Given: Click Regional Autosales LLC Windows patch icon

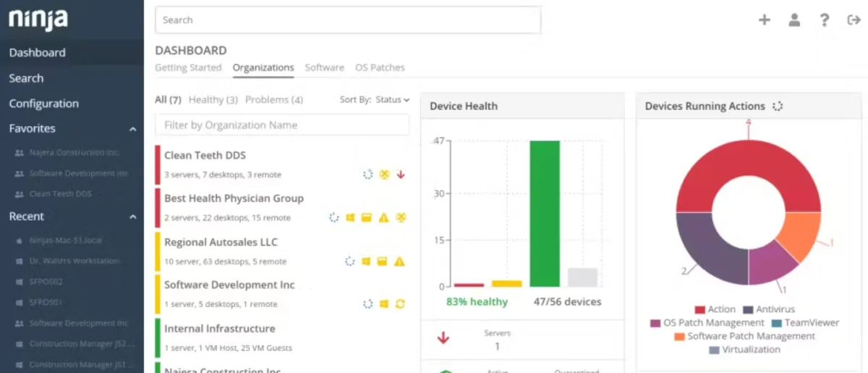Looking at the screenshot, I should [x=366, y=261].
